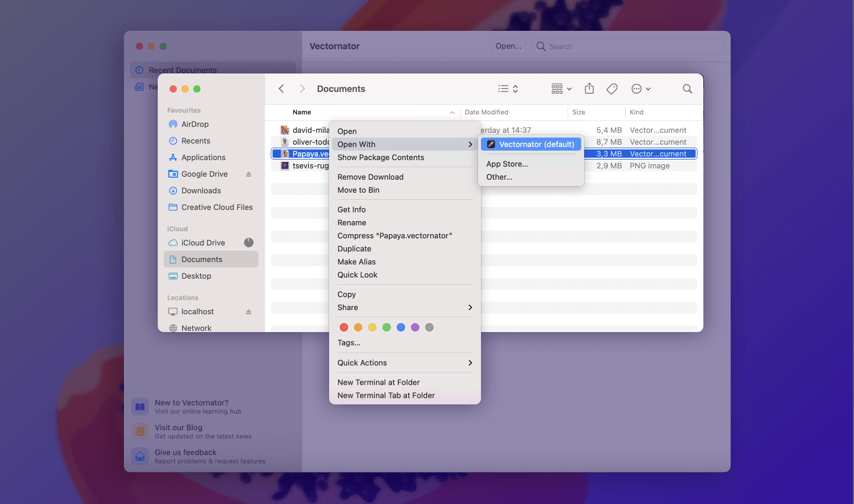The height and width of the screenshot is (504, 854).
Task: Apply the orange tag color
Action: [x=358, y=327]
